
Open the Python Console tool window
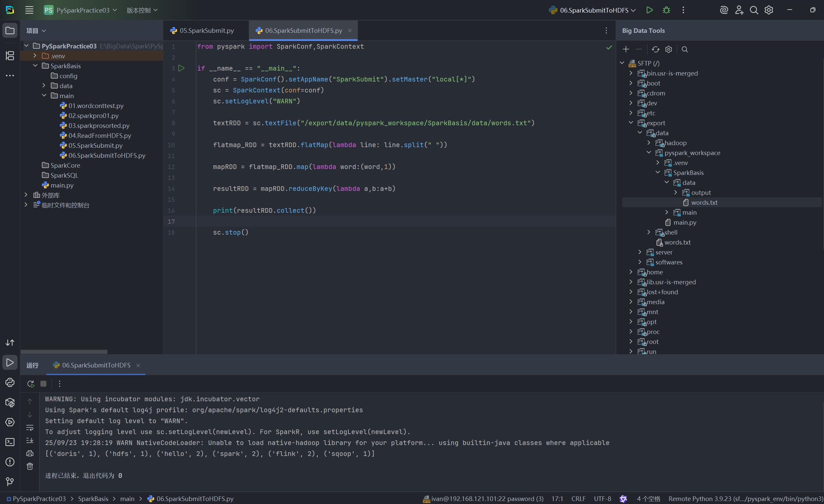(10, 382)
